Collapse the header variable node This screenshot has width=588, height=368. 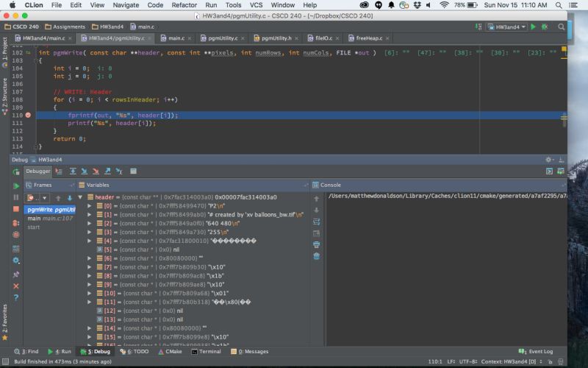[x=80, y=197]
